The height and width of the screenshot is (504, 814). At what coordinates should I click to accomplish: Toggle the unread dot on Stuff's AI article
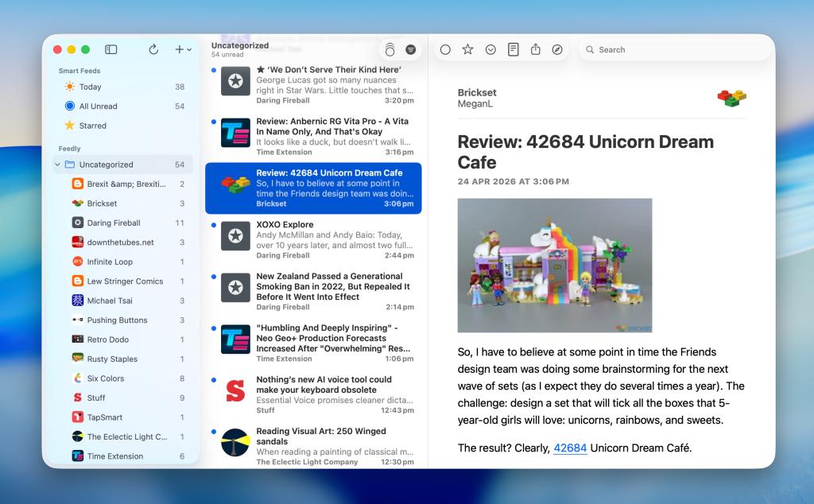tap(211, 380)
